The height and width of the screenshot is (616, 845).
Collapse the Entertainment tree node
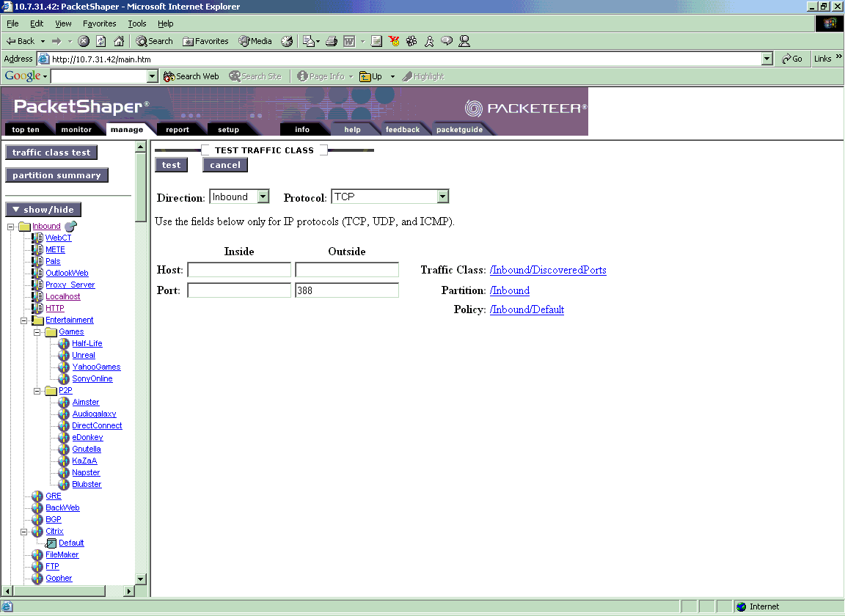coord(24,320)
